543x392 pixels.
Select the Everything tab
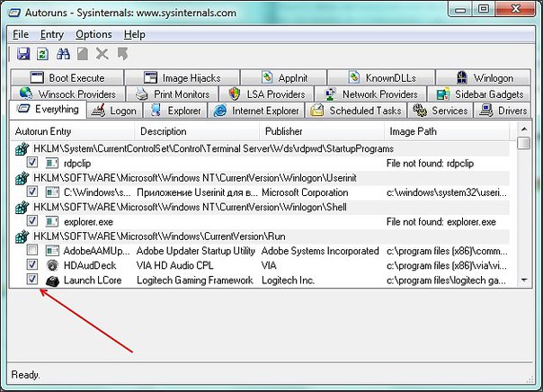coord(48,110)
